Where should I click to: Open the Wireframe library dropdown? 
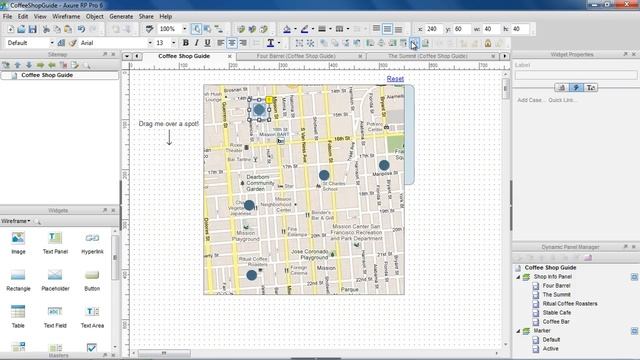[x=16, y=221]
